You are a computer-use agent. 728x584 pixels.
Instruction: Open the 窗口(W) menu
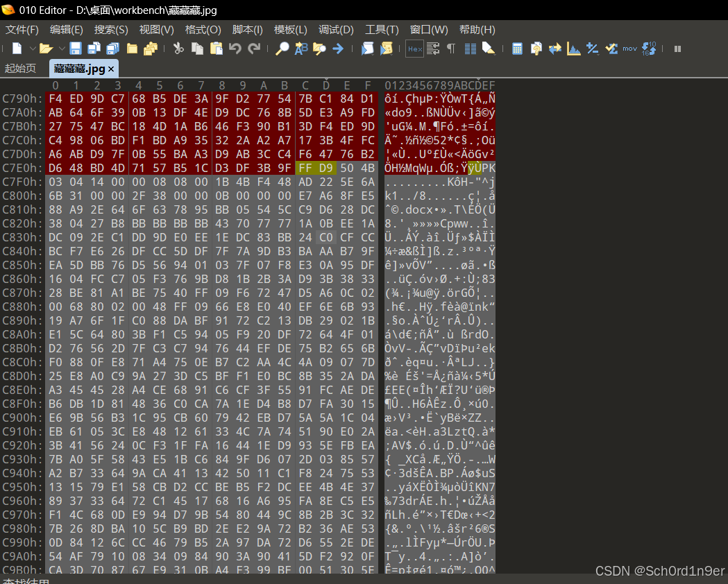point(429,30)
